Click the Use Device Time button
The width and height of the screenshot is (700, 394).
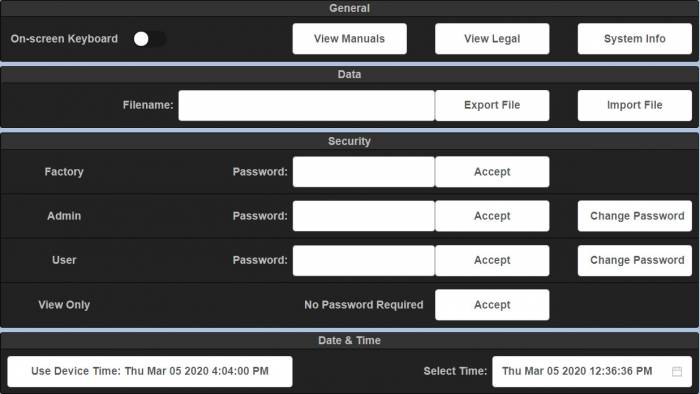(150, 371)
